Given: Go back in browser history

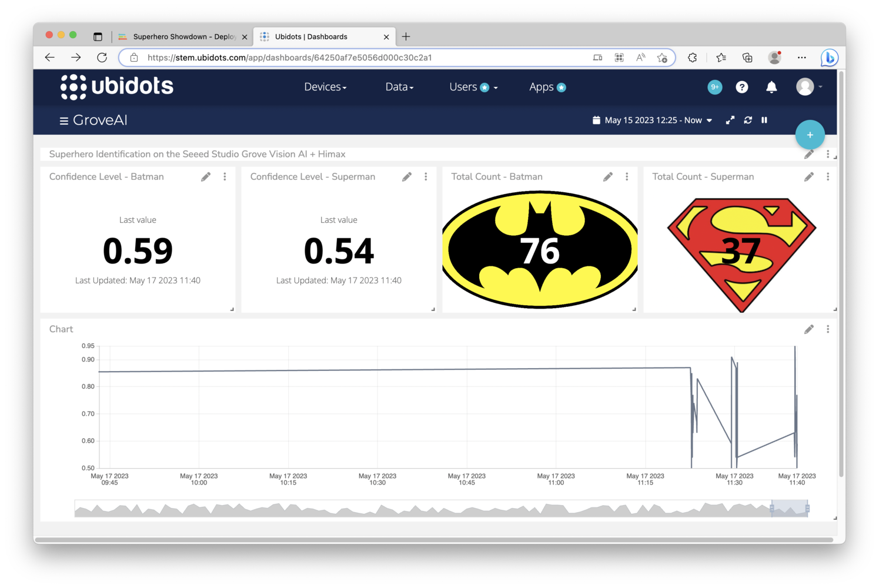Looking at the screenshot, I should click(x=50, y=57).
